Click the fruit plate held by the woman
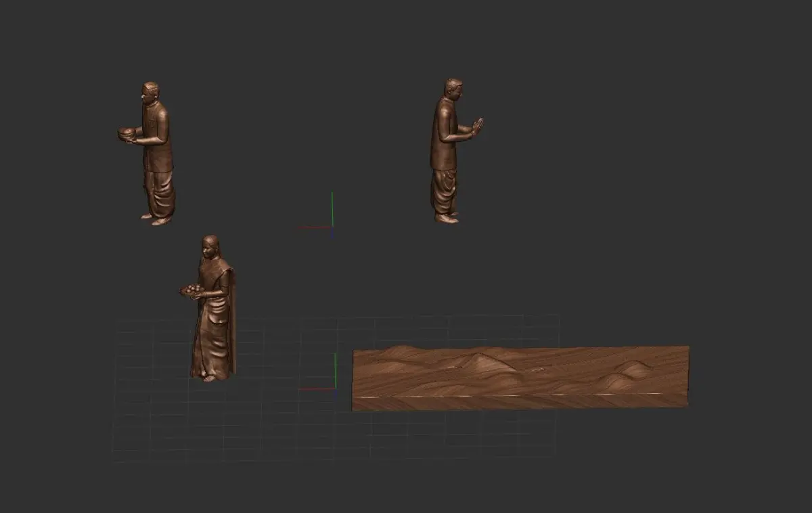812x513 pixels. pos(191,290)
